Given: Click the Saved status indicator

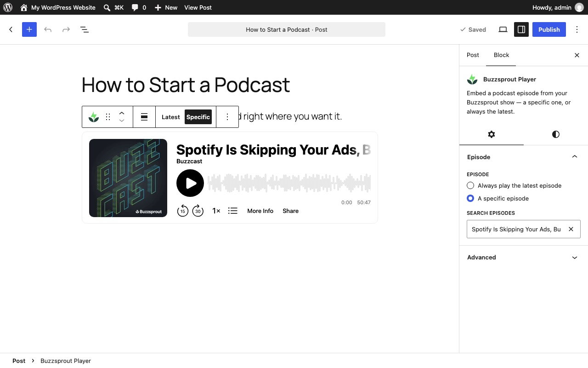Looking at the screenshot, I should pos(473,29).
